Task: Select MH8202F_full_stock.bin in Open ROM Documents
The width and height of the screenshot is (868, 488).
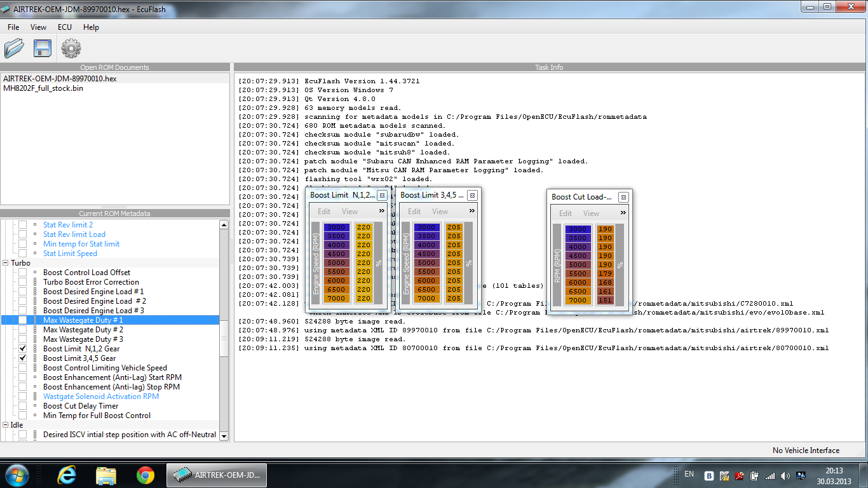Action: point(43,88)
